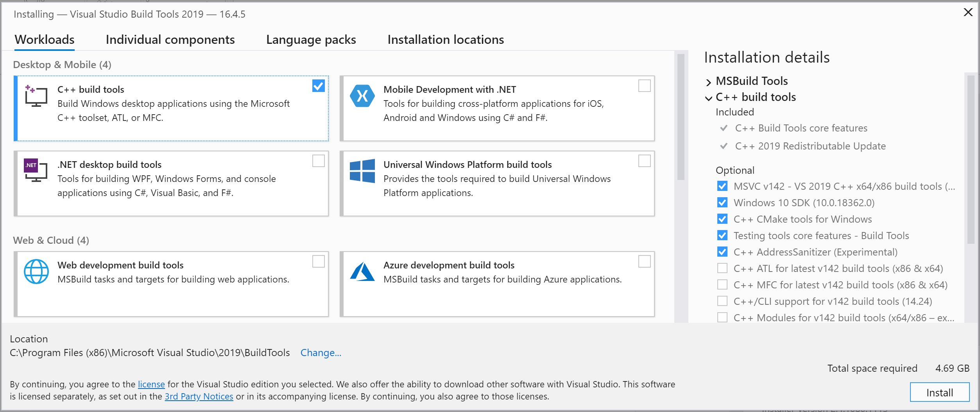This screenshot has height=412, width=980.
Task: Disable the Windows 10 SDK component
Action: (x=722, y=203)
